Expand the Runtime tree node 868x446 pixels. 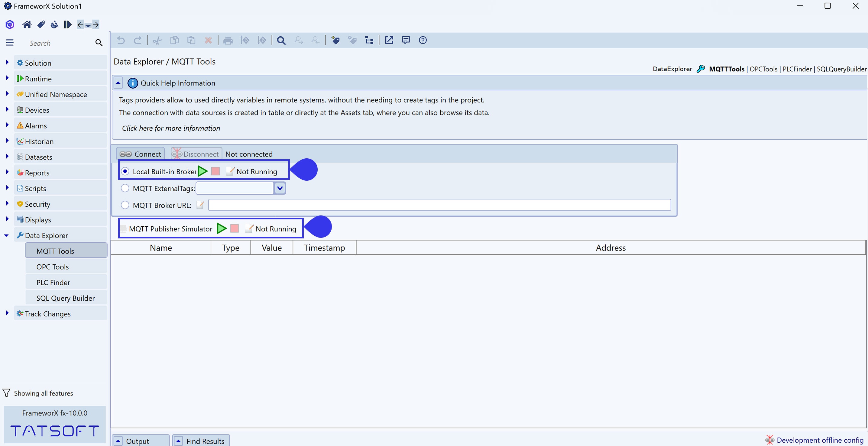pyautogui.click(x=7, y=78)
